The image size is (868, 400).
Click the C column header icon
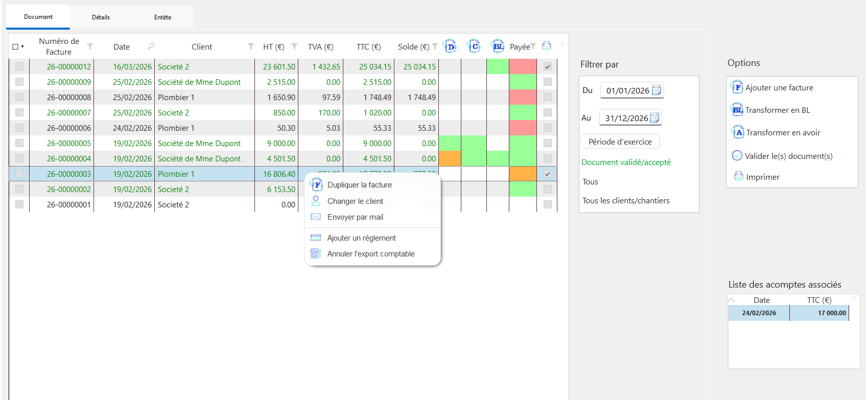pos(474,46)
